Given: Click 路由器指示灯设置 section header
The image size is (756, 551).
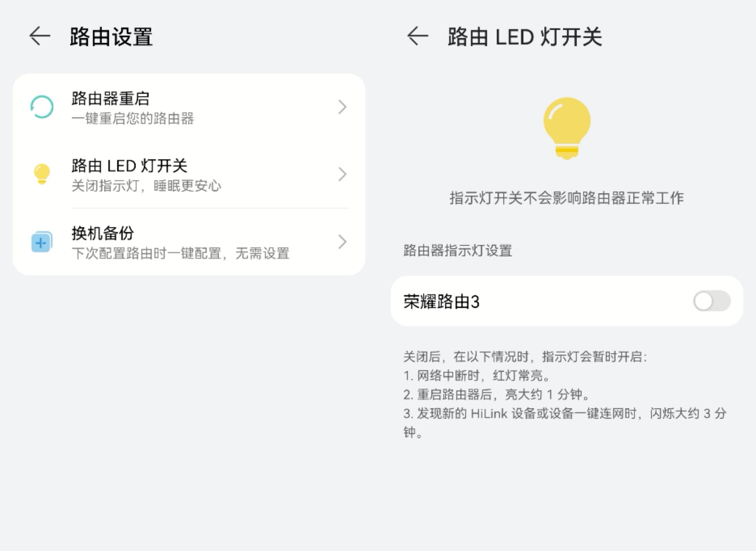Looking at the screenshot, I should (x=457, y=251).
